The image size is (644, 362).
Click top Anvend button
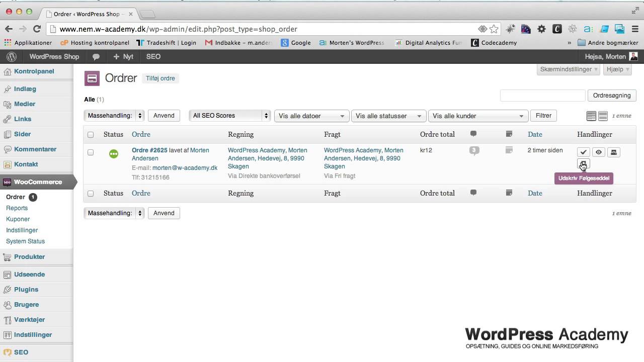pos(164,116)
